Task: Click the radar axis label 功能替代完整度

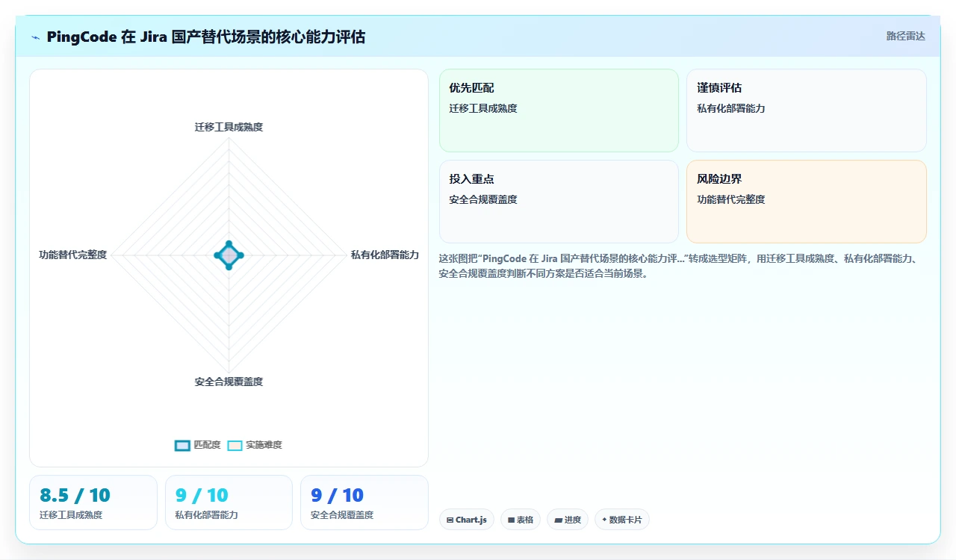Action: click(73, 255)
